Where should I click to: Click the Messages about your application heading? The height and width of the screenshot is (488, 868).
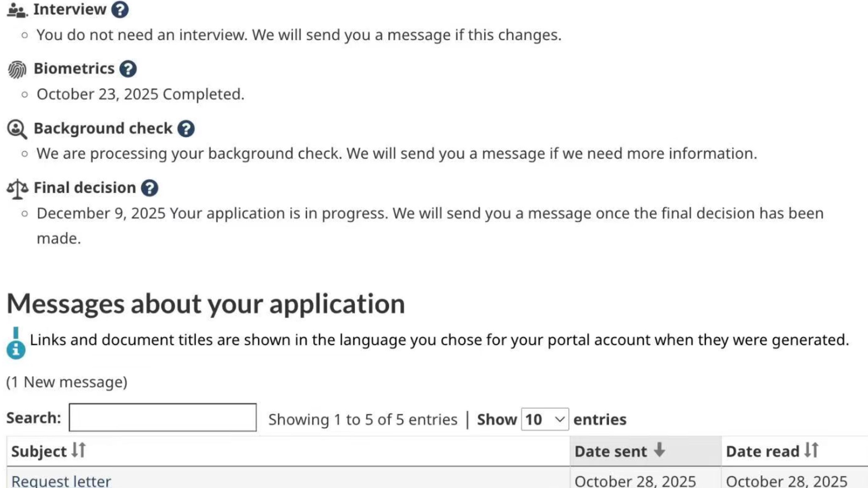click(206, 304)
